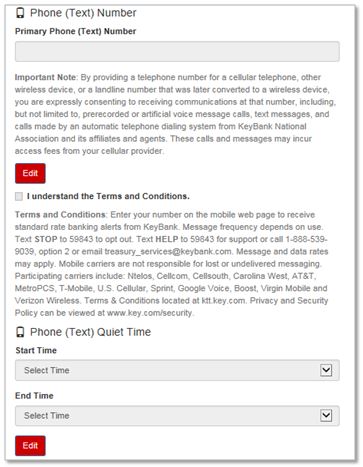Click the End Time dropdown arrow

tap(326, 415)
